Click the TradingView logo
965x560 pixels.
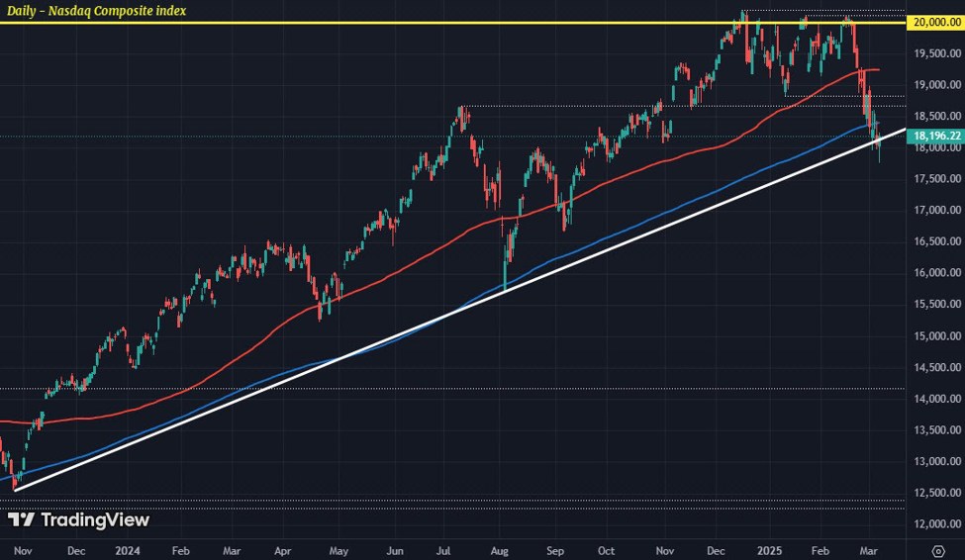click(78, 519)
